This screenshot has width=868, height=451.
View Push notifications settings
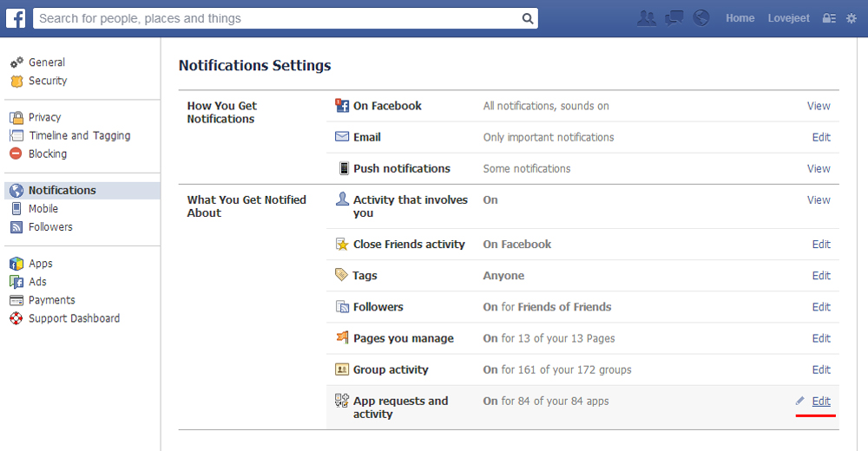point(819,169)
